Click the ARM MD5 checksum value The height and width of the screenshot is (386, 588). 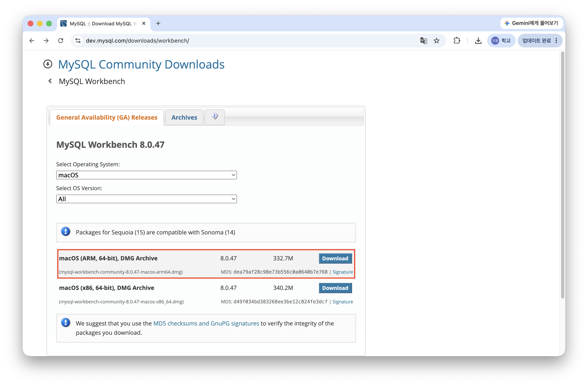point(280,272)
